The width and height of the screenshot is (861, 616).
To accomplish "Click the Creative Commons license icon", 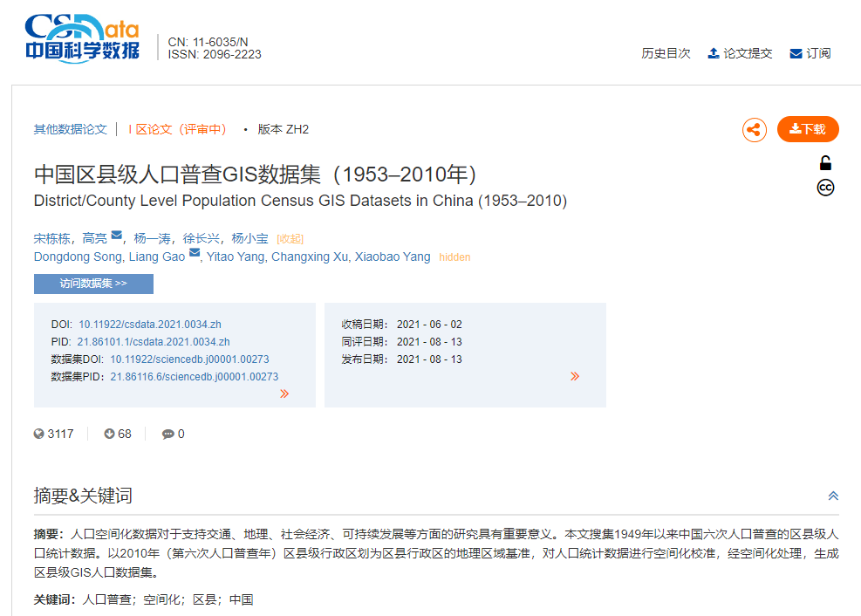I will tap(825, 188).
